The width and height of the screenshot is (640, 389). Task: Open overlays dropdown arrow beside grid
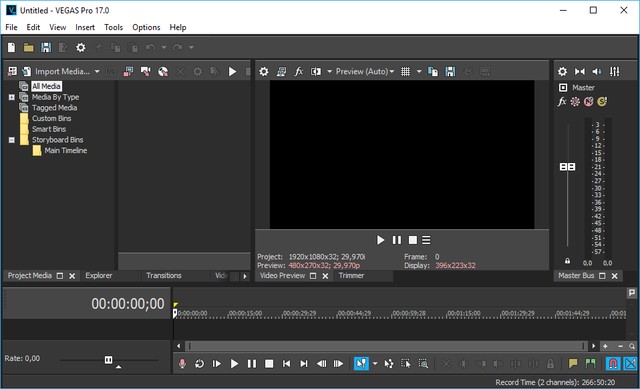[x=419, y=72]
